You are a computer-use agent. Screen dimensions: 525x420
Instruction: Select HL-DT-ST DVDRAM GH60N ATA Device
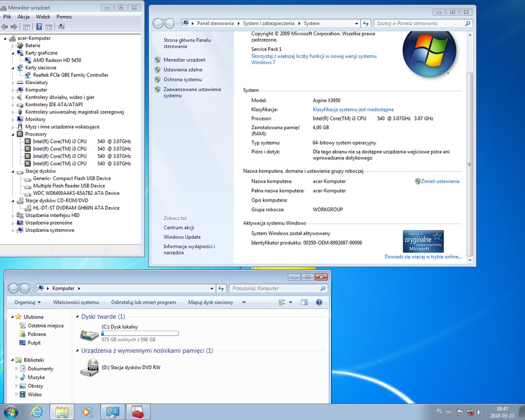[76, 208]
